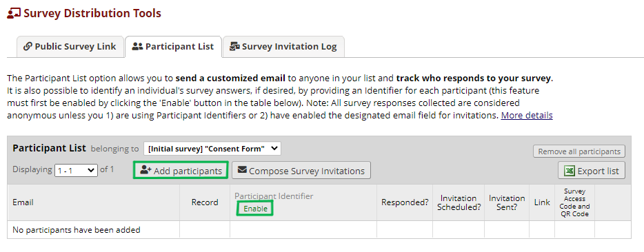Viewport: 644px width, 252px height.
Task: Click the Survey Distribution Tools header icon
Action: (14, 13)
